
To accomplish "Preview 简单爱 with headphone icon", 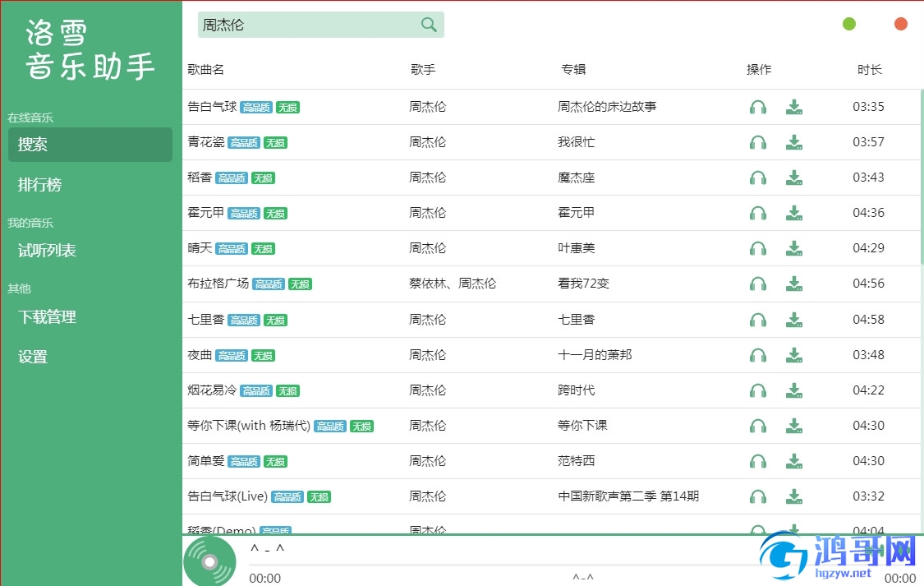I will [758, 462].
